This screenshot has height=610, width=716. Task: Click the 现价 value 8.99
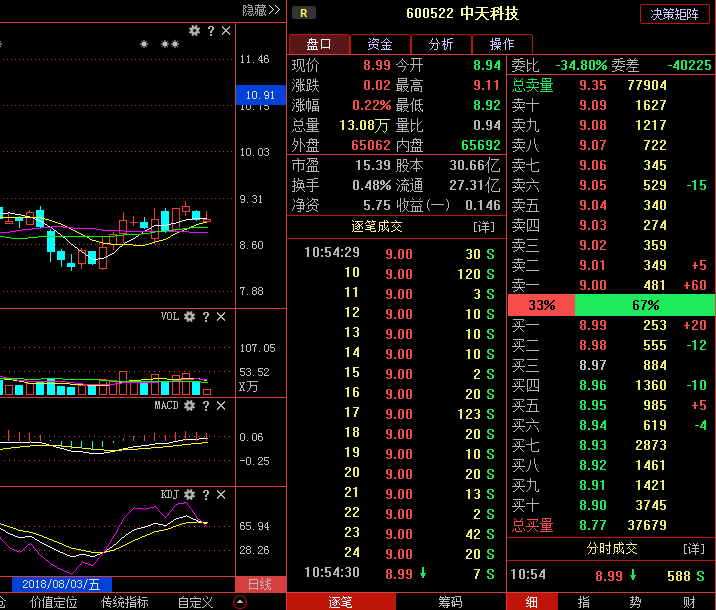click(x=377, y=65)
